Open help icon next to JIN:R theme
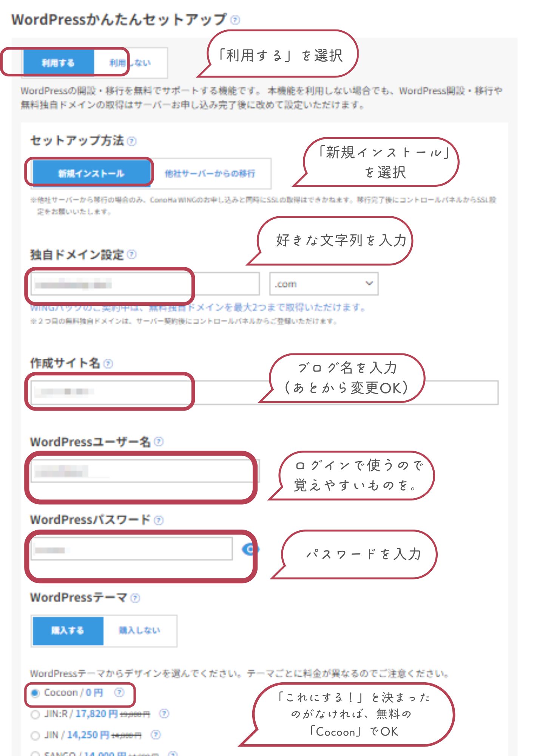 click(x=164, y=714)
